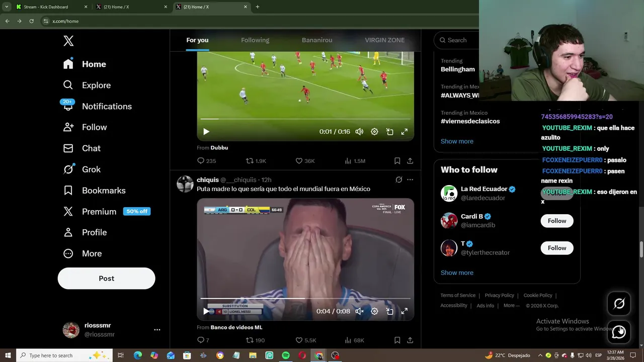Switch to the Following tab

[255, 40]
